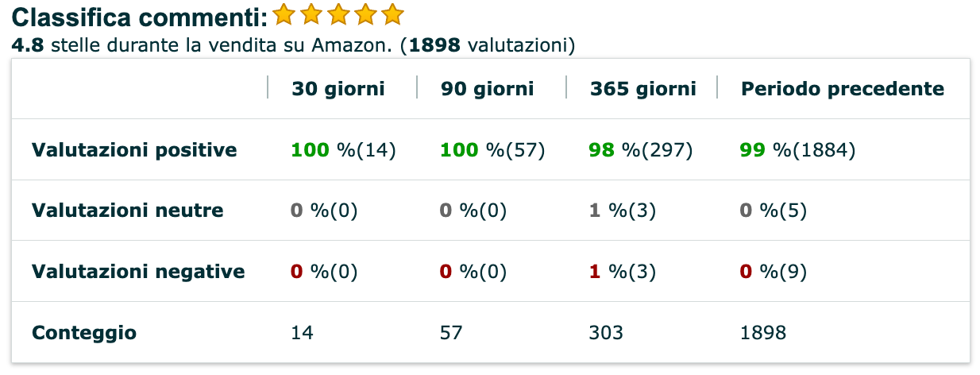980x375 pixels.
Task: Click the second yellow rating star
Action: (311, 14)
